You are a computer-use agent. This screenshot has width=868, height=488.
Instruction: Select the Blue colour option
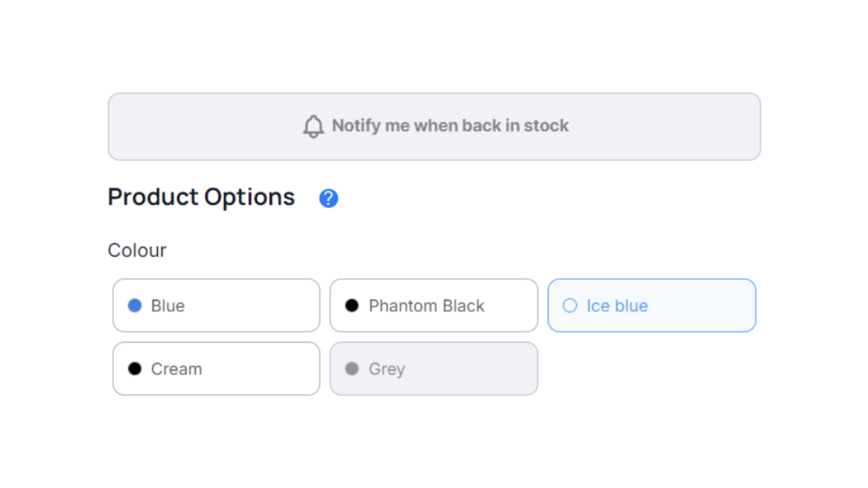(217, 305)
